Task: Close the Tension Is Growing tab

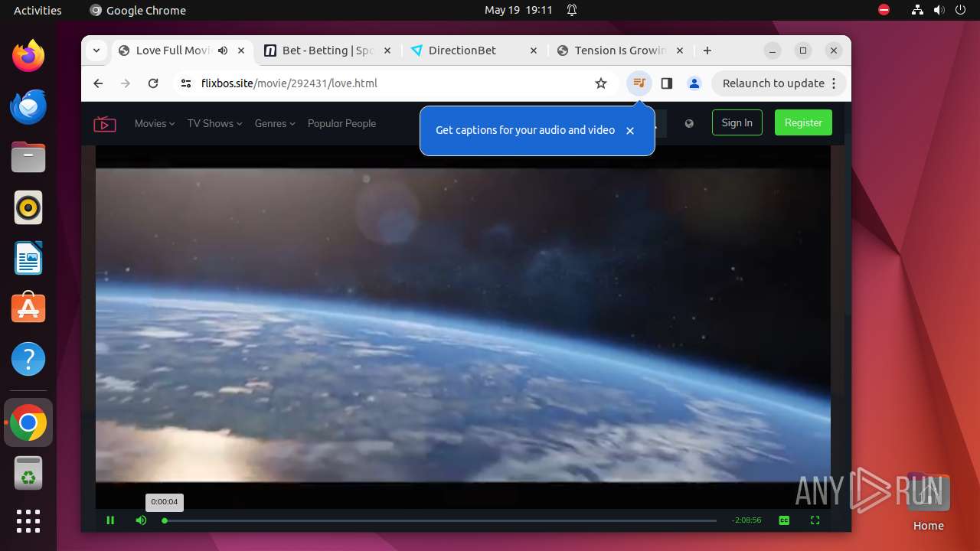Action: click(x=680, y=51)
